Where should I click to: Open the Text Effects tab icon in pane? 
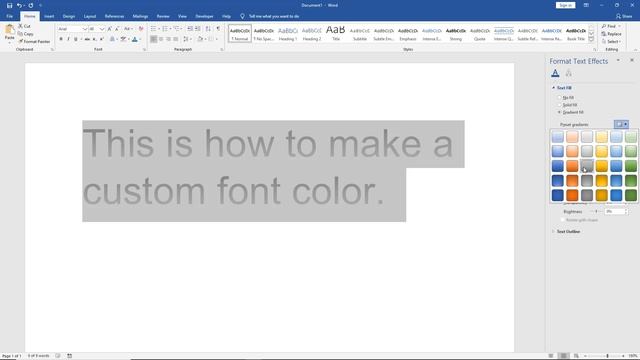pos(569,73)
